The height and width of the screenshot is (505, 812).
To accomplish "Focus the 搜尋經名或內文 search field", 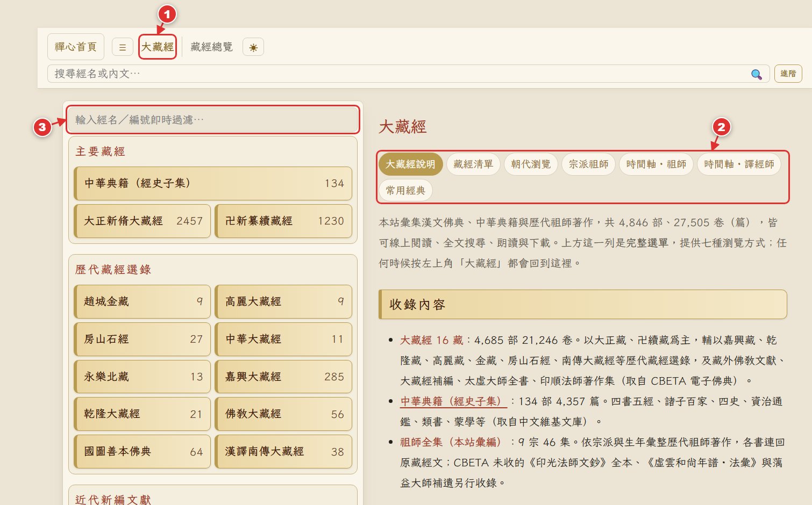I will click(x=409, y=74).
